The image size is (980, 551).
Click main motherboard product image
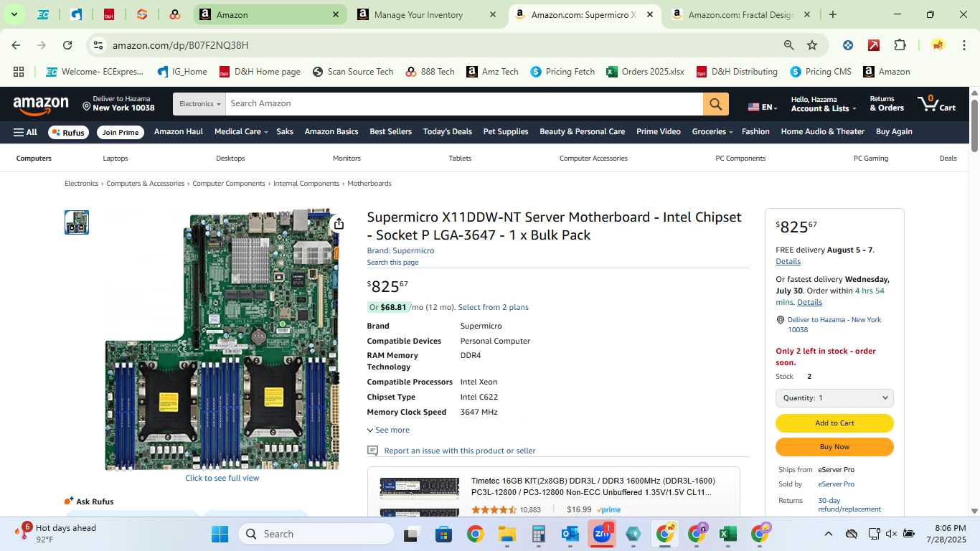(x=222, y=339)
